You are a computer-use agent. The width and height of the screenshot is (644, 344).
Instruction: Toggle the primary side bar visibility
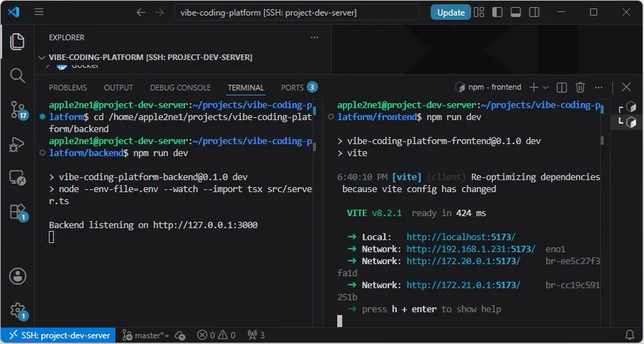pyautogui.click(x=497, y=12)
